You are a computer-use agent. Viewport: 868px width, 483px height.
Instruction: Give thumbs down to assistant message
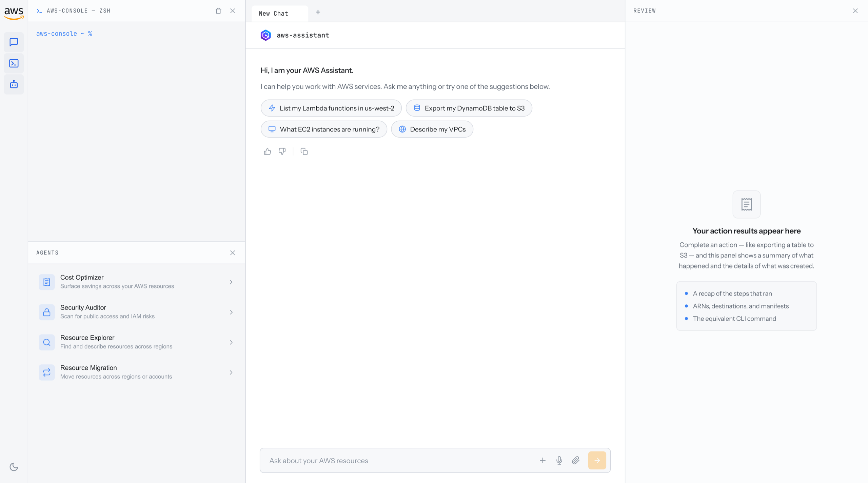(282, 152)
